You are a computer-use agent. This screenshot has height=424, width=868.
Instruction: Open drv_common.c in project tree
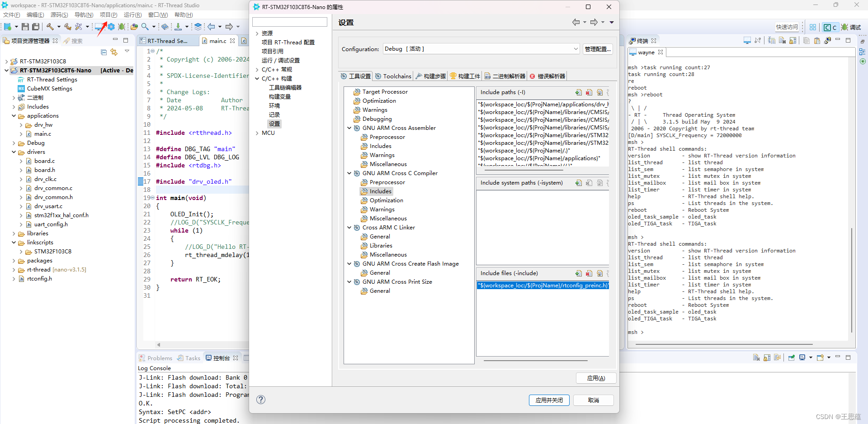click(53, 188)
